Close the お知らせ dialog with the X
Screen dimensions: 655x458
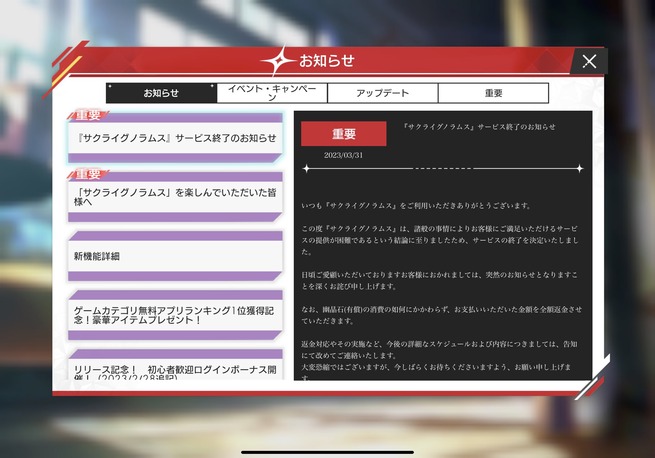(589, 61)
